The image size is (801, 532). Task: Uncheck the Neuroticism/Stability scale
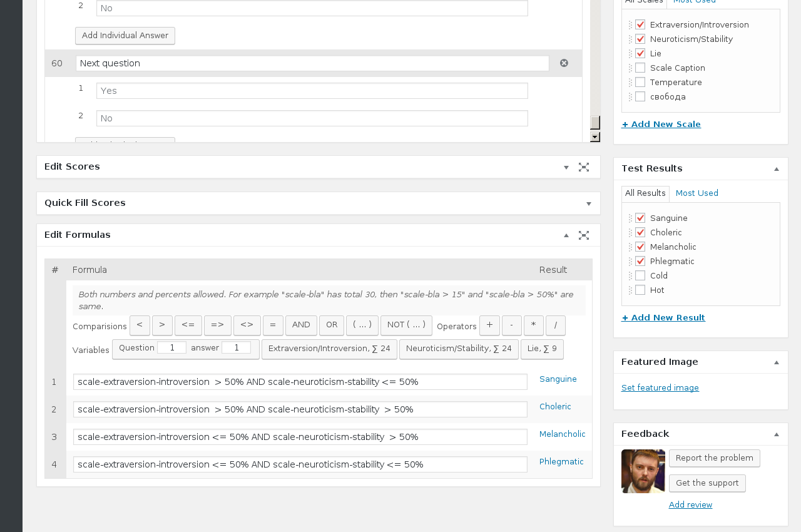pyautogui.click(x=640, y=39)
